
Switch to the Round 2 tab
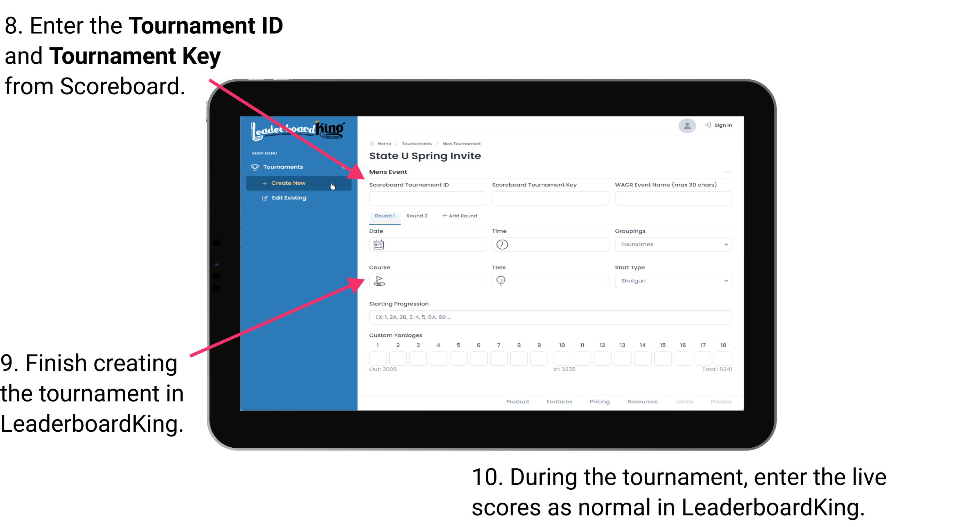click(x=415, y=215)
